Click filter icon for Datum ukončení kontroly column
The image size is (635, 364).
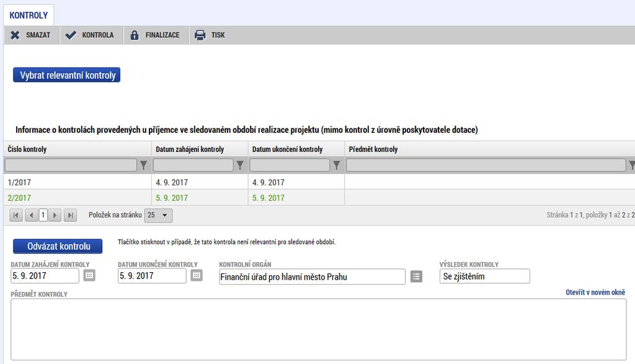[x=336, y=165]
